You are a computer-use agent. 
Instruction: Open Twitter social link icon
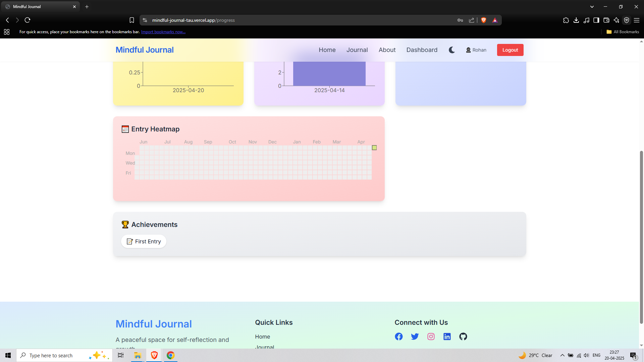pos(415,337)
